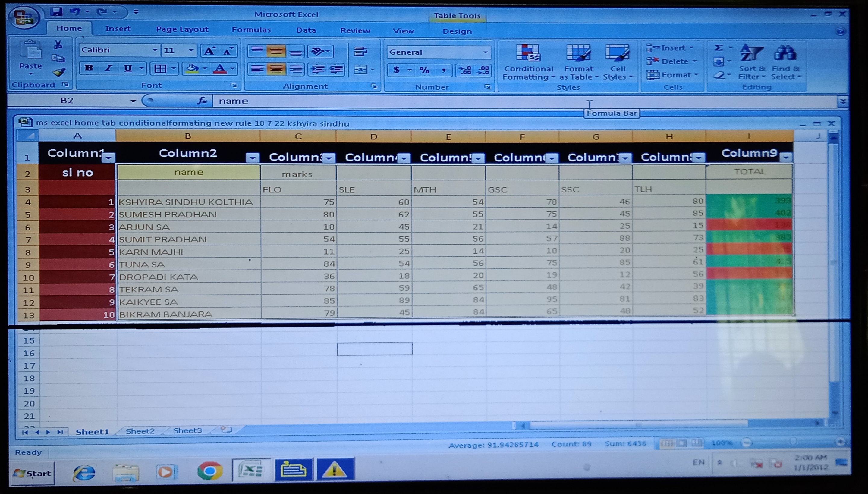Click the Format Painter brush icon
The width and height of the screenshot is (868, 494).
click(x=59, y=72)
